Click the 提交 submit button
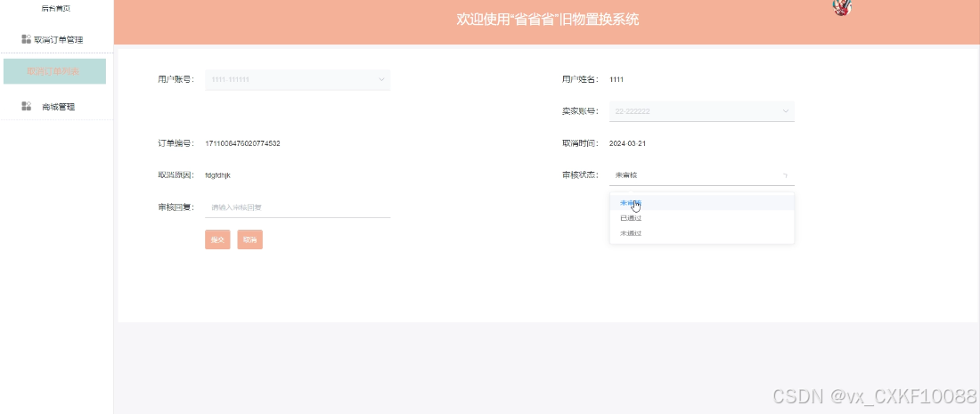 tap(217, 239)
